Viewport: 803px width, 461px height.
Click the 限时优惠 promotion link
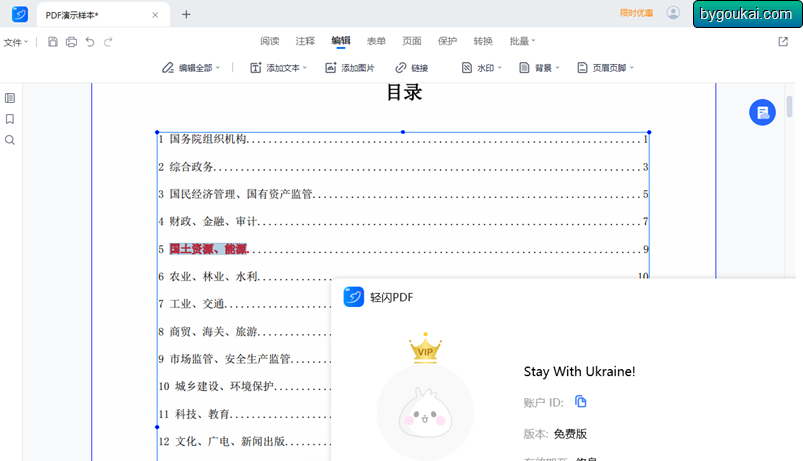(637, 13)
